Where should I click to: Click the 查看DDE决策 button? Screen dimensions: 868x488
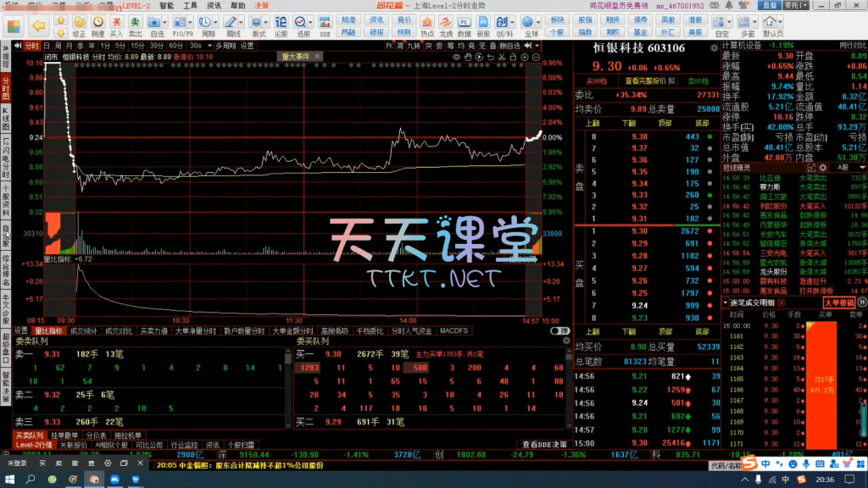pos(544,444)
